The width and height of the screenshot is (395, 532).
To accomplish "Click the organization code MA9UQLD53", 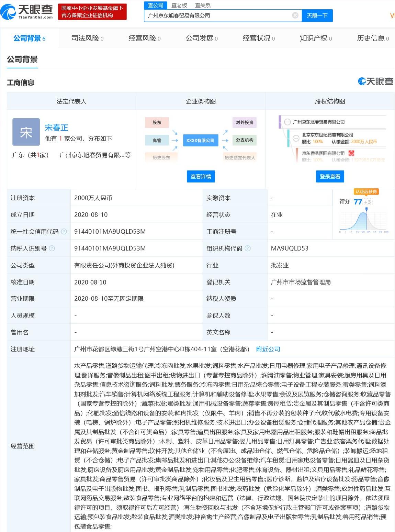I will click(290, 248).
